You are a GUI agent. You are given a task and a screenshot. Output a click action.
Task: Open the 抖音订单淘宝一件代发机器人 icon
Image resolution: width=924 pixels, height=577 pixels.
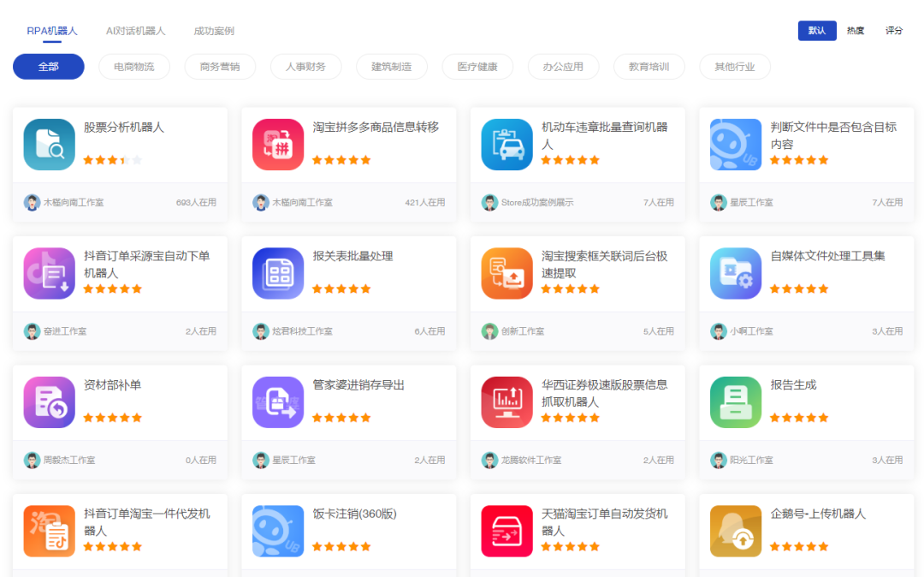click(49, 531)
